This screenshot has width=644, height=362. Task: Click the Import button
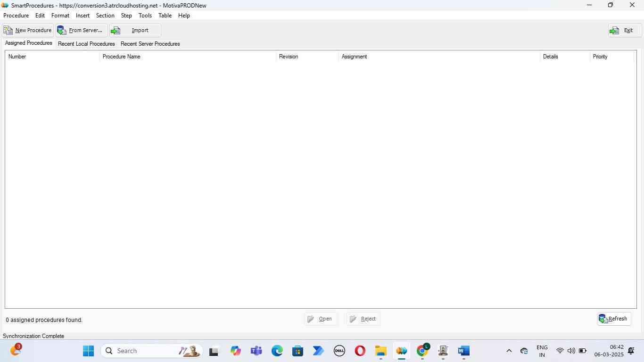pyautogui.click(x=135, y=30)
